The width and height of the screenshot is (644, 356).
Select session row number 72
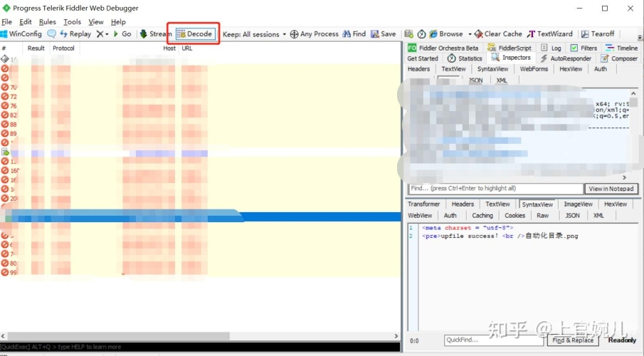[x=200, y=97]
